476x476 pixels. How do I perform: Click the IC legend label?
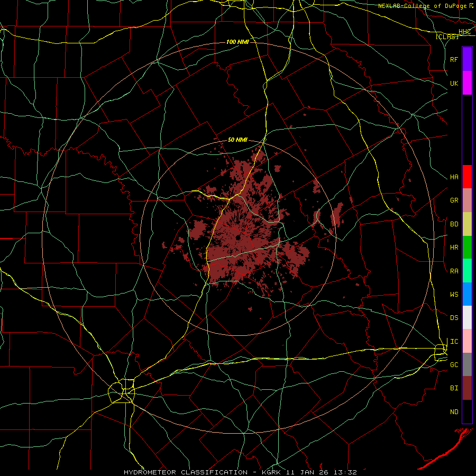pos(454,342)
